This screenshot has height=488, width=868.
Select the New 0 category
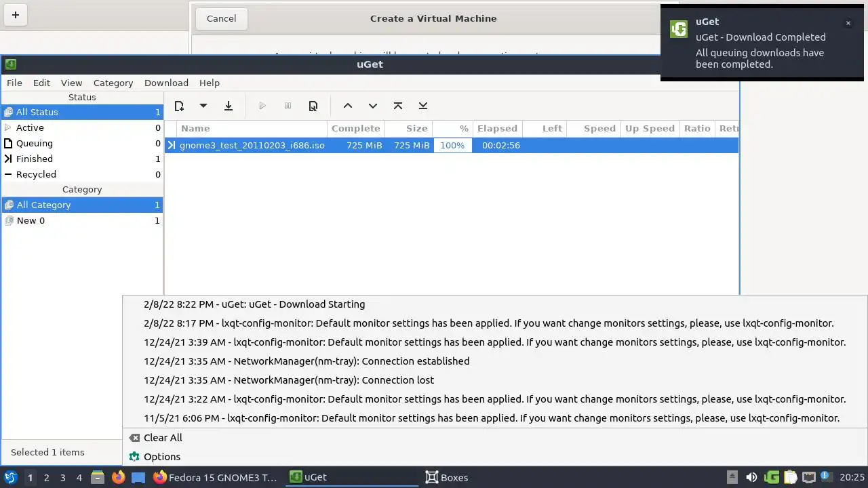click(82, 220)
